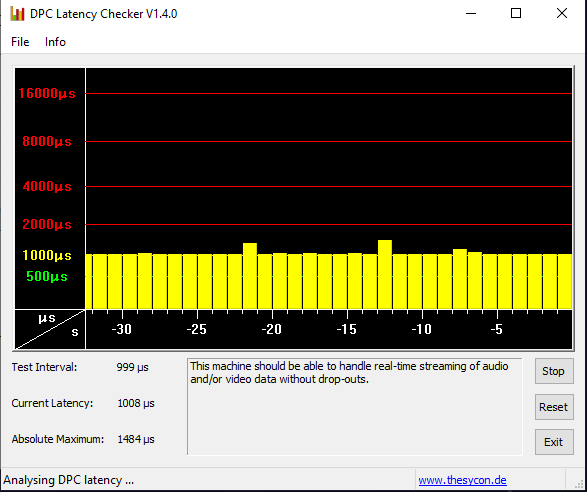
Task: Click the 16000µs axis label
Action: coord(47,93)
